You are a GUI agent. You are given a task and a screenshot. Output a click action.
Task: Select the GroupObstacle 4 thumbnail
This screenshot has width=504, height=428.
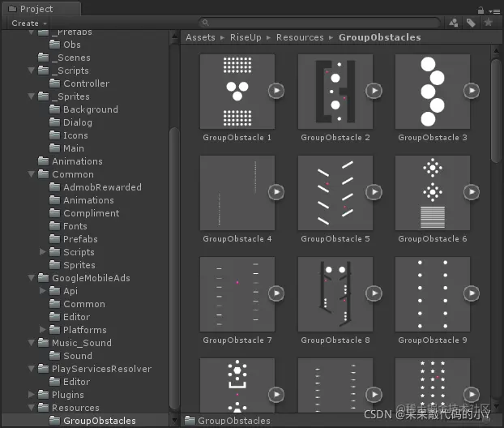pos(237,193)
